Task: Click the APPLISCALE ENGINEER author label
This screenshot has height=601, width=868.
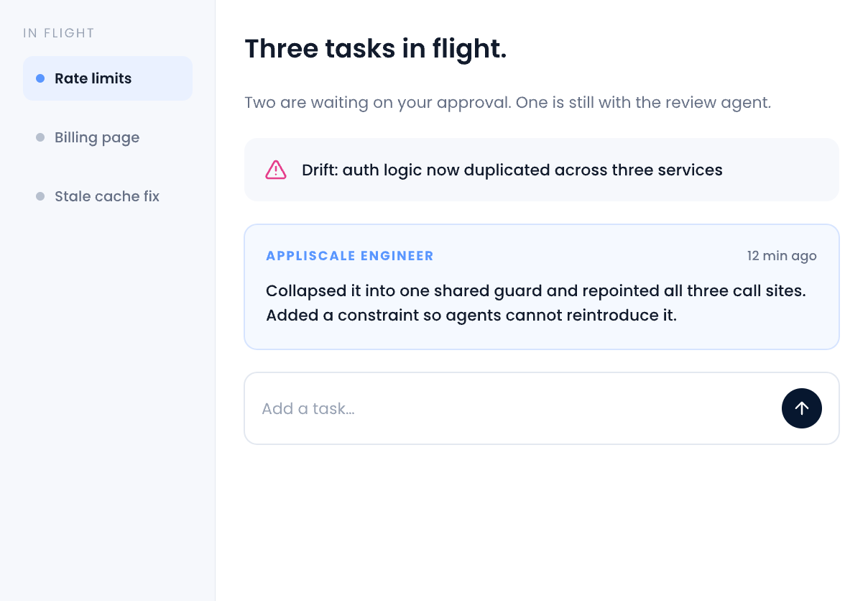Action: (350, 256)
